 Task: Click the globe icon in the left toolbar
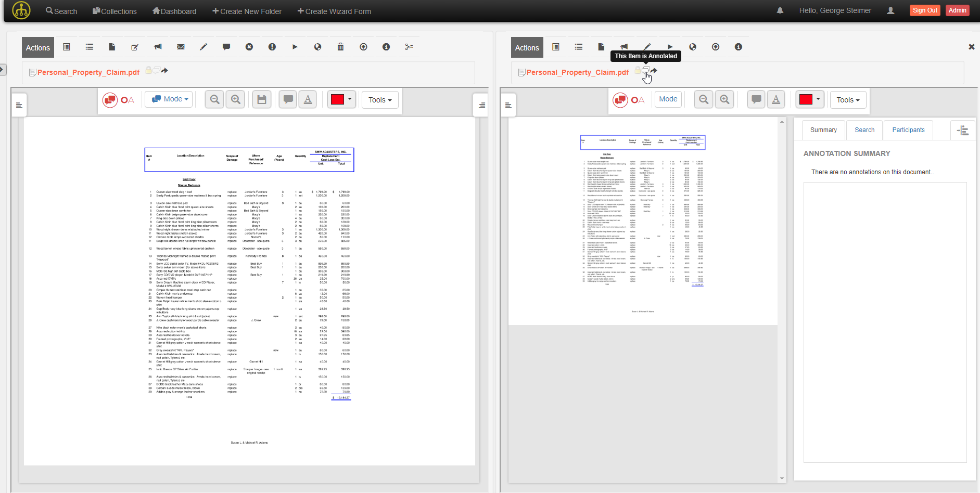pyautogui.click(x=318, y=47)
